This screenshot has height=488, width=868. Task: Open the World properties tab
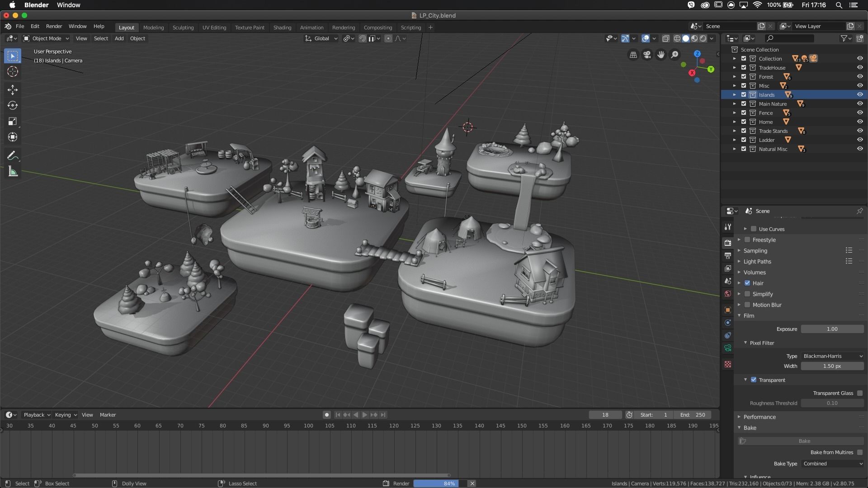pos(727,294)
